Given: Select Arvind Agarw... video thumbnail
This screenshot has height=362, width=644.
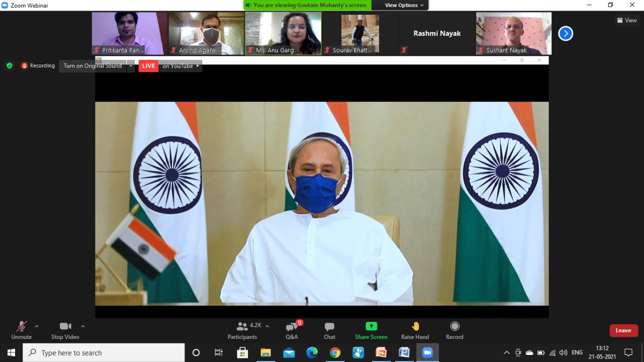Looking at the screenshot, I should click(x=206, y=33).
